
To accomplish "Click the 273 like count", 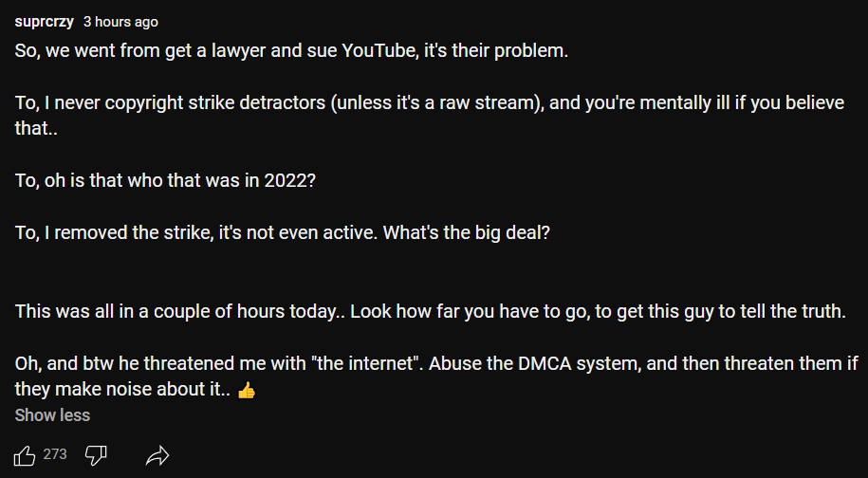I will click(x=55, y=454).
